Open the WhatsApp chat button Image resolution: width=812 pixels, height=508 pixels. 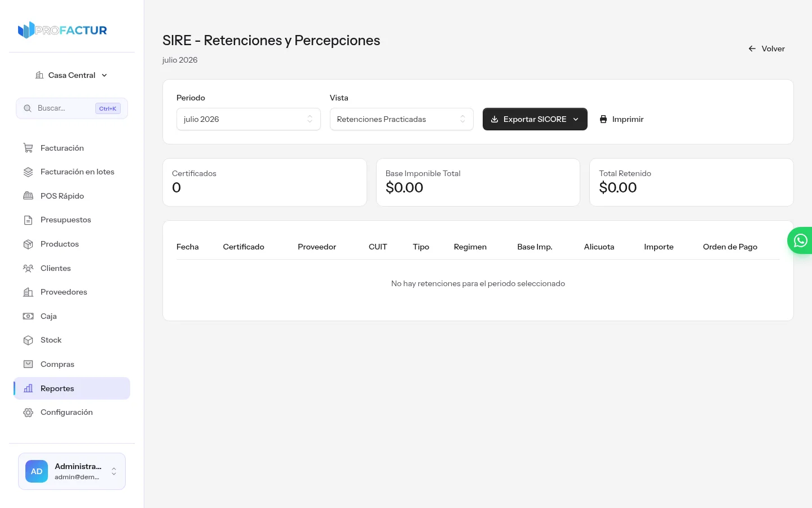point(800,240)
